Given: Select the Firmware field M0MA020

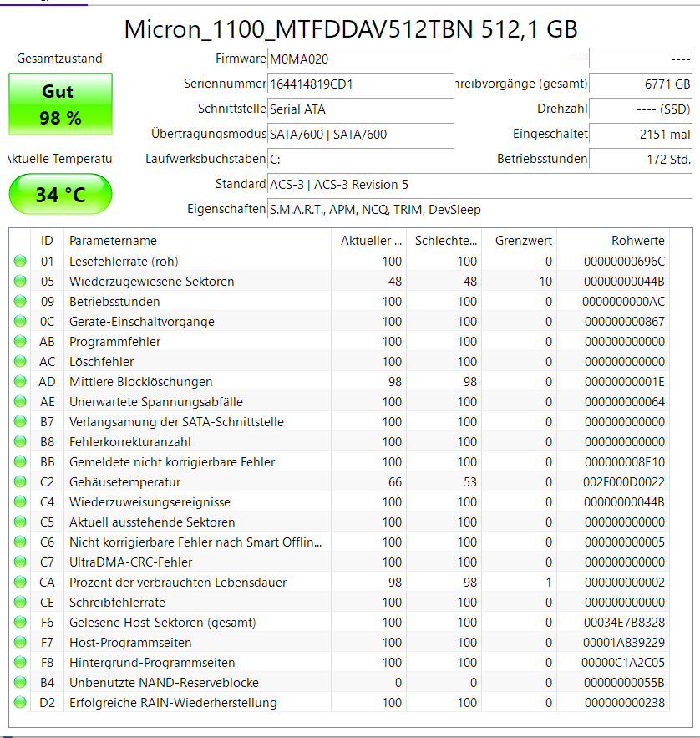Looking at the screenshot, I should pos(361,59).
